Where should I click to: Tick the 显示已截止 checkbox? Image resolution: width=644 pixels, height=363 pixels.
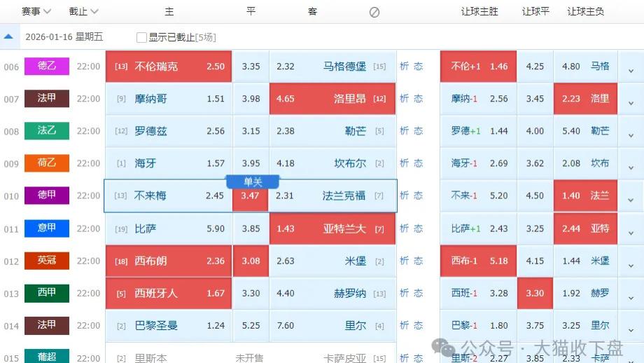[x=141, y=37]
